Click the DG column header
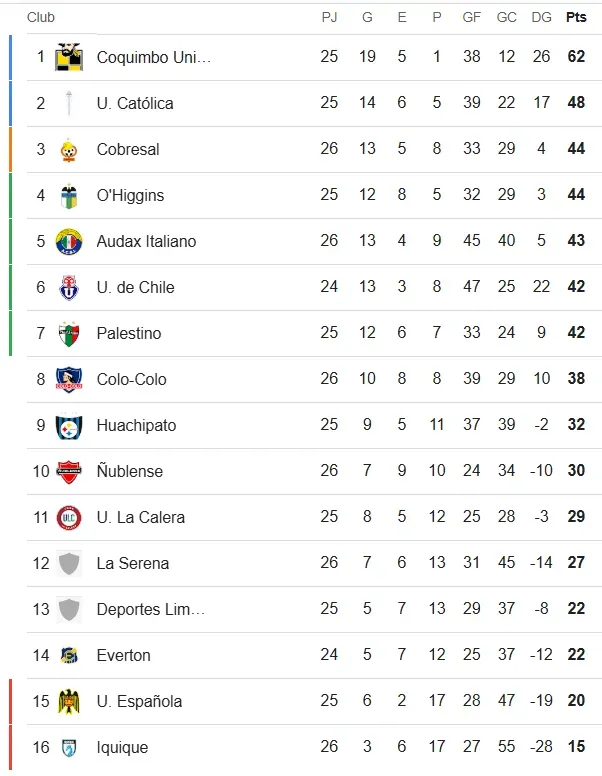602x776 pixels. [541, 17]
